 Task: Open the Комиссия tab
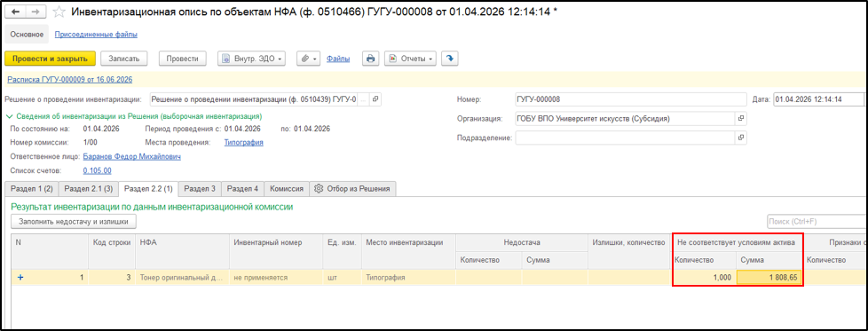(x=286, y=189)
